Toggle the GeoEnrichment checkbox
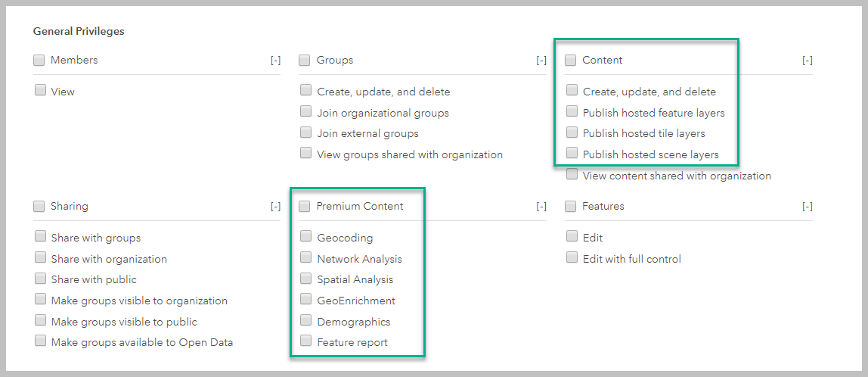Image resolution: width=868 pixels, height=377 pixels. coord(305,300)
